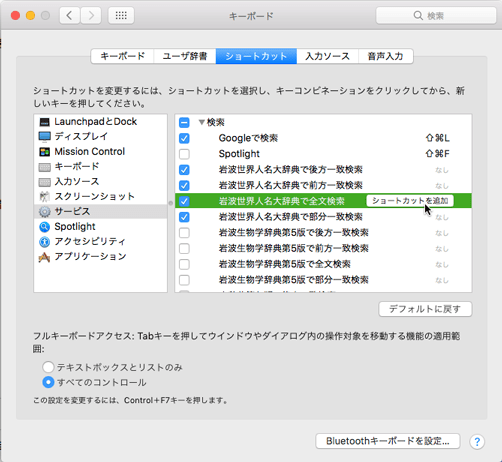Uncheck 岩波世界人名大辞典で前方一致検索 checkbox
This screenshot has width=502, height=462.
pos(184,186)
